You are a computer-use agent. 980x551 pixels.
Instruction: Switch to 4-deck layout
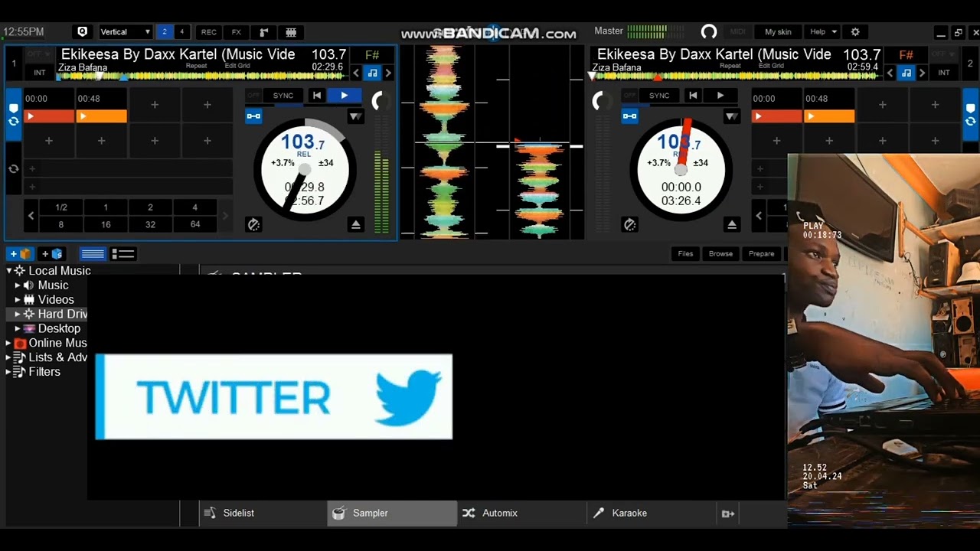(x=181, y=32)
